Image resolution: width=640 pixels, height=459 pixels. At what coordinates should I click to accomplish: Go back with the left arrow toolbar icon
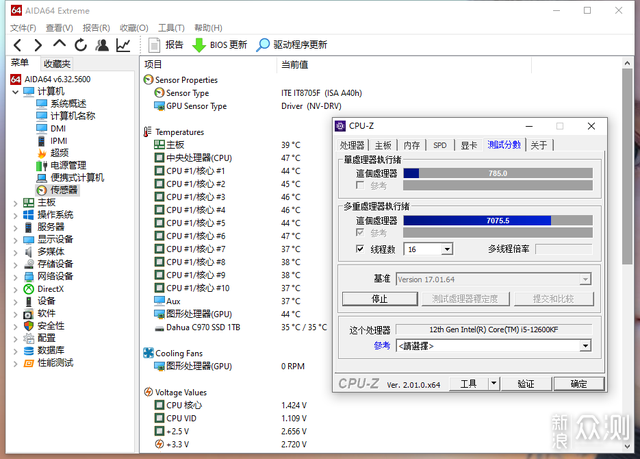[x=18, y=45]
